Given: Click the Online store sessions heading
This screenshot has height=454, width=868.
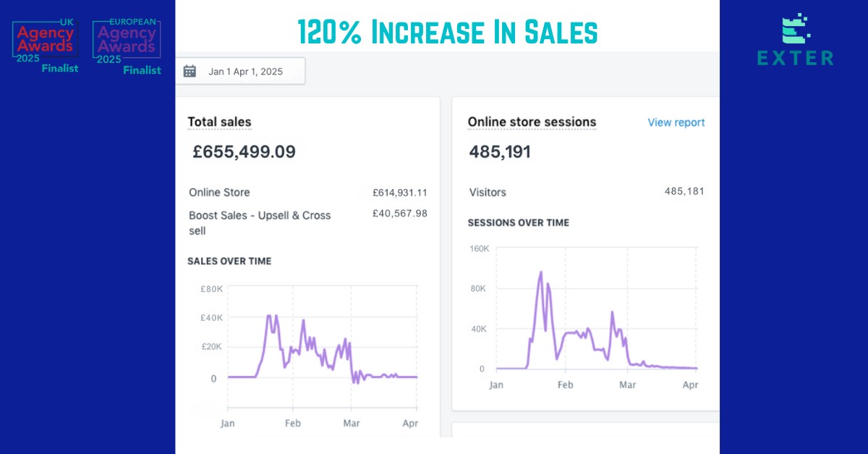Looking at the screenshot, I should 532,122.
